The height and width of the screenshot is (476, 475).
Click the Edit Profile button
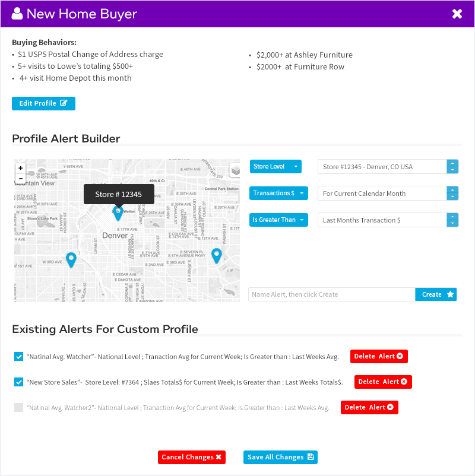pyautogui.click(x=43, y=103)
